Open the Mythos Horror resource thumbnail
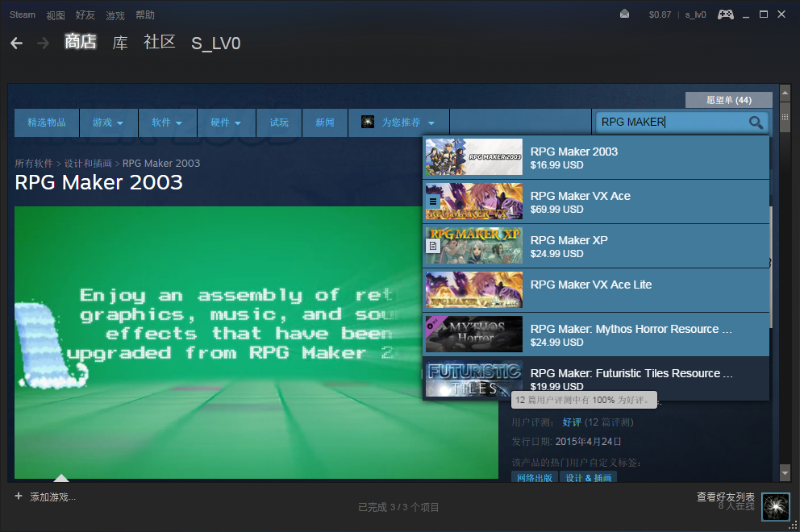The width and height of the screenshot is (800, 532). click(474, 335)
